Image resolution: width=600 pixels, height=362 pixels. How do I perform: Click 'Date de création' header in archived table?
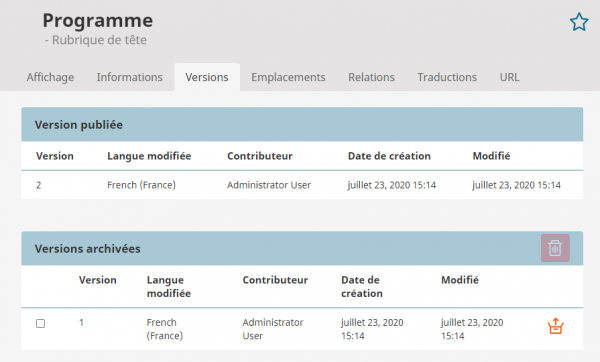362,287
